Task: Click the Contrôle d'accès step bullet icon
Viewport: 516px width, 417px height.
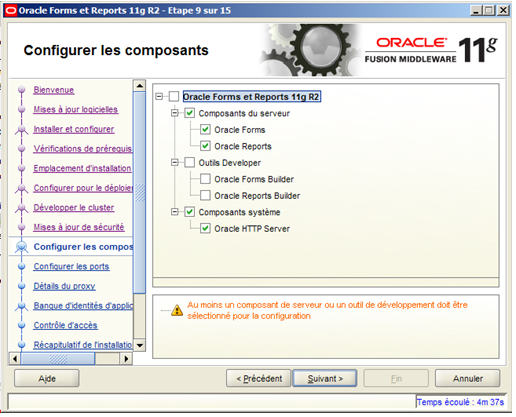Action: (x=22, y=325)
